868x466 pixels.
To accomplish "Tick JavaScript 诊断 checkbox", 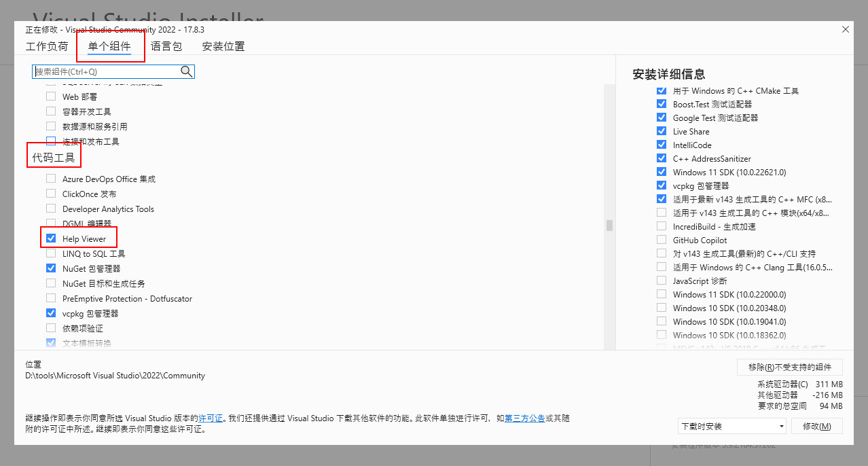I will [662, 281].
